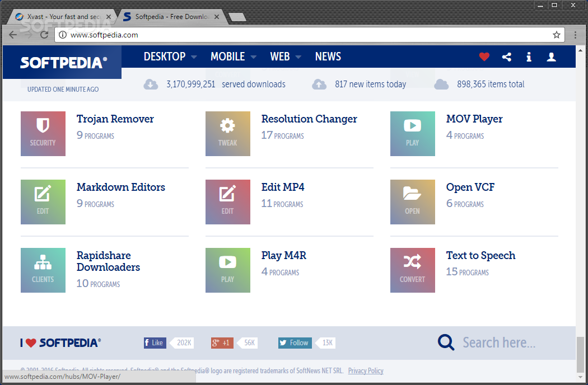This screenshot has height=385, width=588.
Task: Click the scrollbar up arrow
Action: tap(580, 50)
